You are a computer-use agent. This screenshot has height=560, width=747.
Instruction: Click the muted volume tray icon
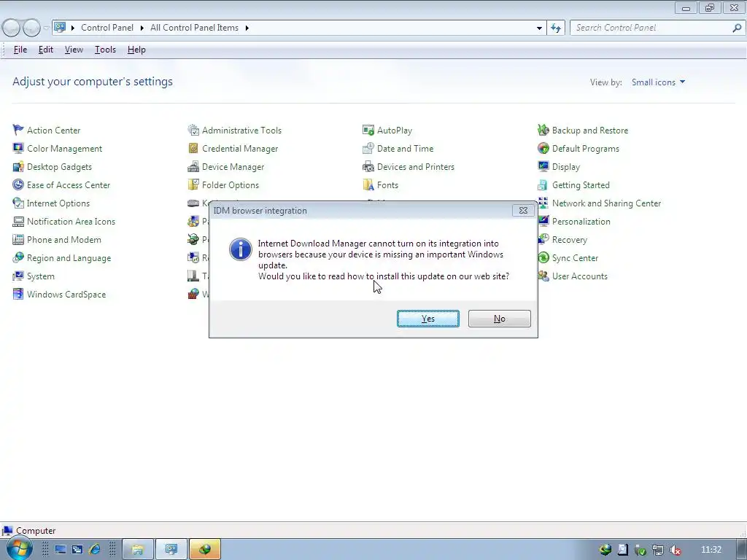[675, 550]
